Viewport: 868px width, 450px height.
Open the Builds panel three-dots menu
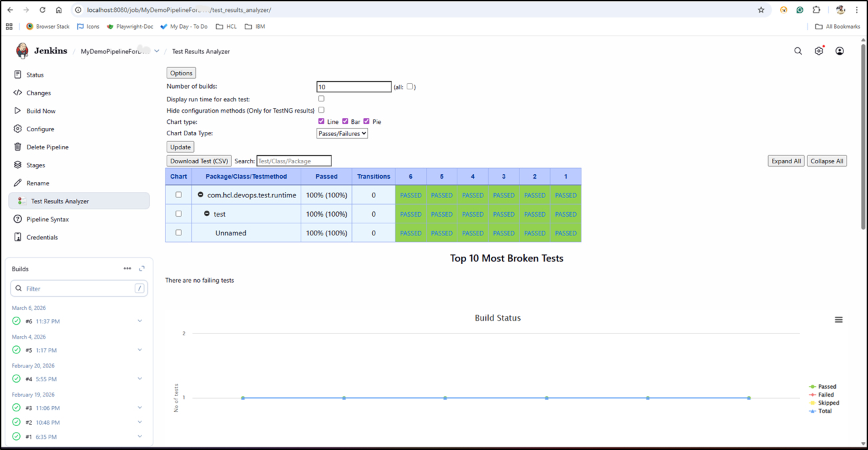point(127,269)
